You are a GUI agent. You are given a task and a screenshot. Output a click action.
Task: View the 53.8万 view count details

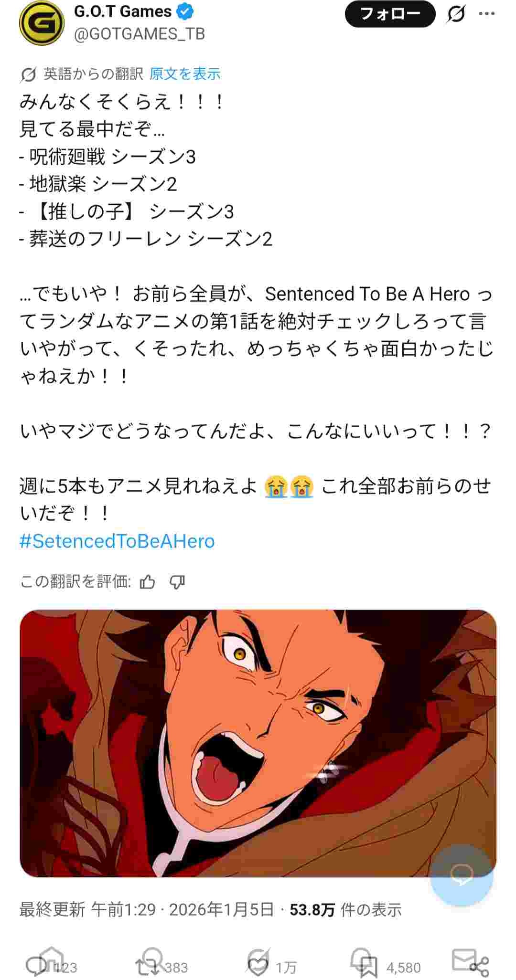tap(345, 910)
